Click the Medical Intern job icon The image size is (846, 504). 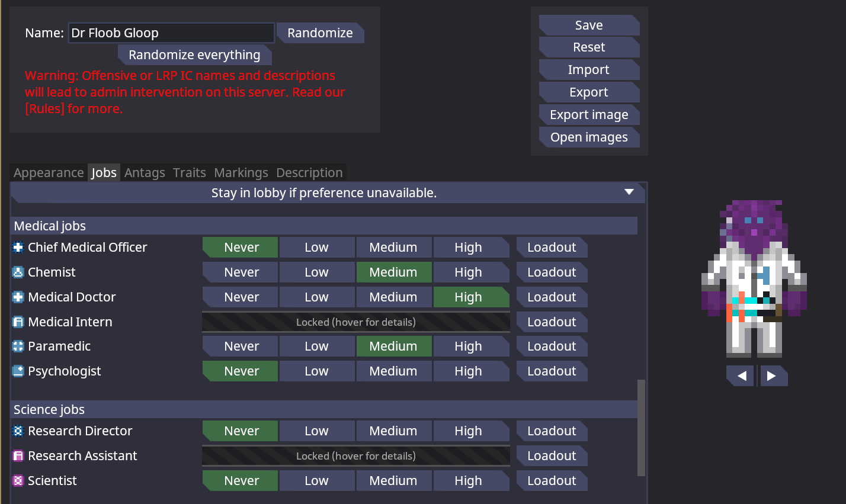click(x=18, y=322)
